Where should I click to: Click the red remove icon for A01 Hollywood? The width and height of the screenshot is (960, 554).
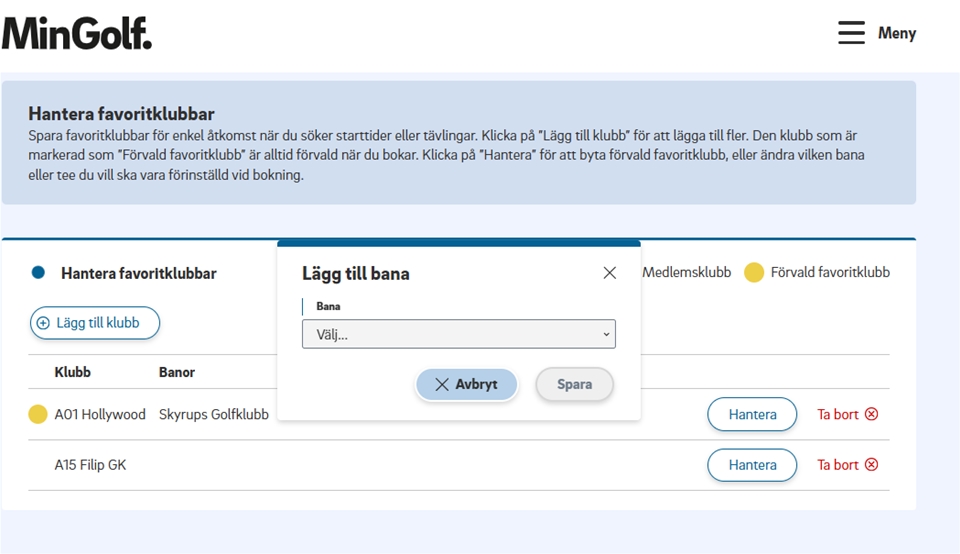tap(871, 414)
